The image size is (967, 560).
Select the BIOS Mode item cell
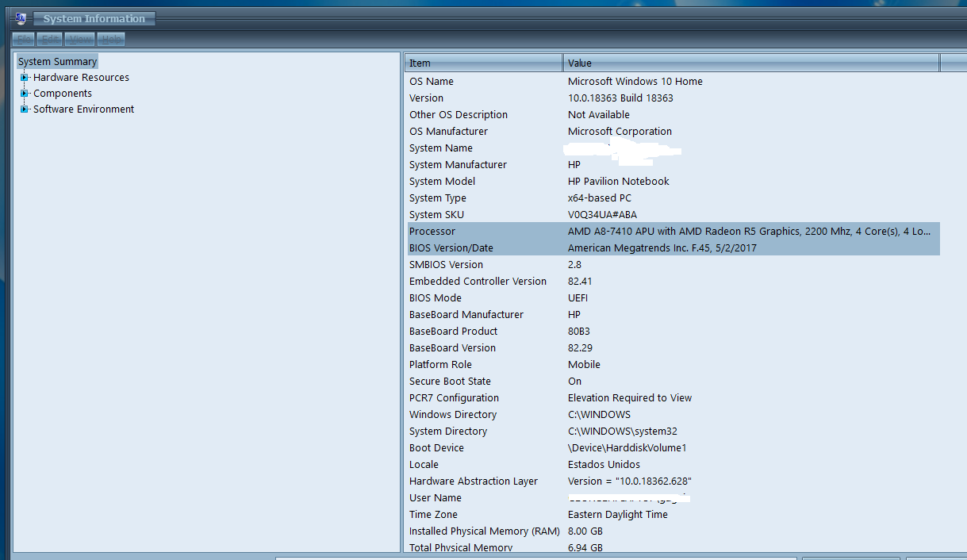pyautogui.click(x=436, y=298)
